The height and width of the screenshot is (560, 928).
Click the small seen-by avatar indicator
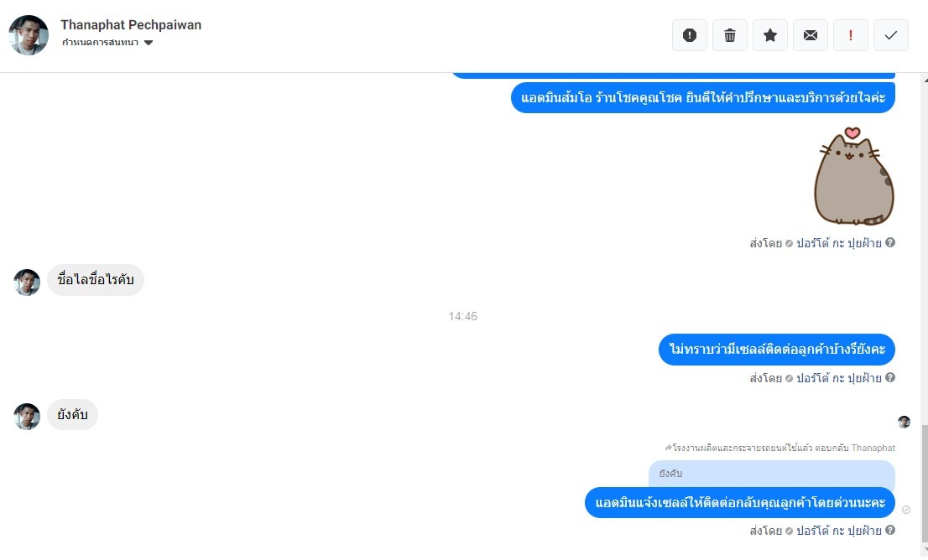(904, 422)
